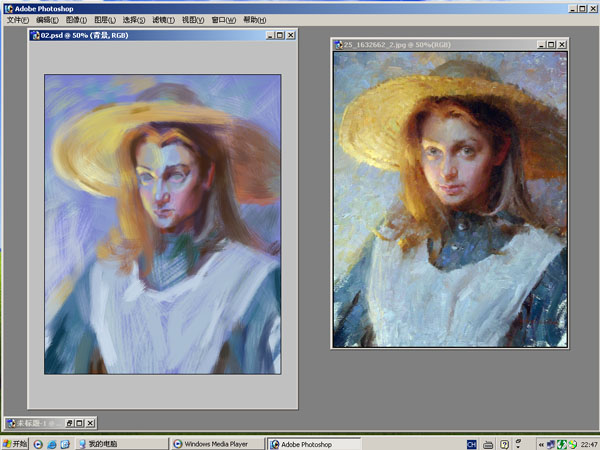Open the 图像(I) menu
Screen dimensions: 600x450
point(76,20)
